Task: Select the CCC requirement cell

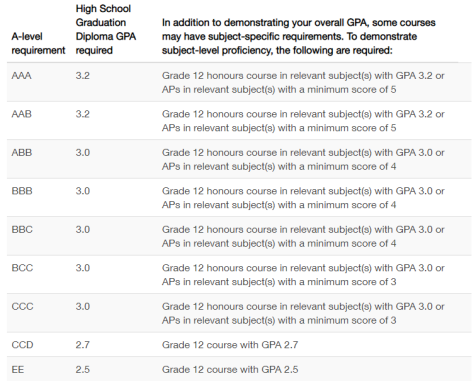Action: tap(22, 307)
